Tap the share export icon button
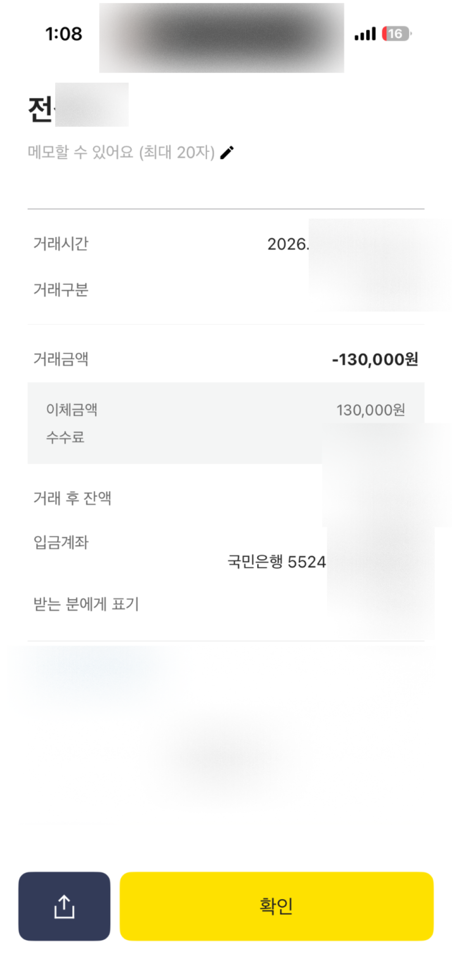The width and height of the screenshot is (452, 980). 64,906
